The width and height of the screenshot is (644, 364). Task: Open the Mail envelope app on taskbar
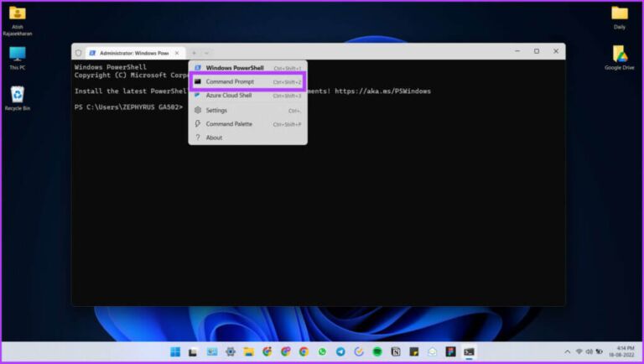tap(432, 351)
